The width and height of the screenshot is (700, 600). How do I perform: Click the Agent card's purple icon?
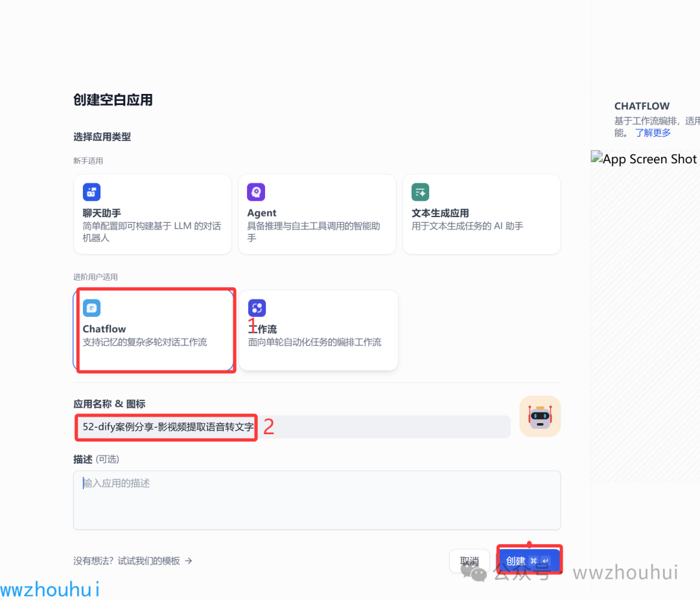pos(256,192)
